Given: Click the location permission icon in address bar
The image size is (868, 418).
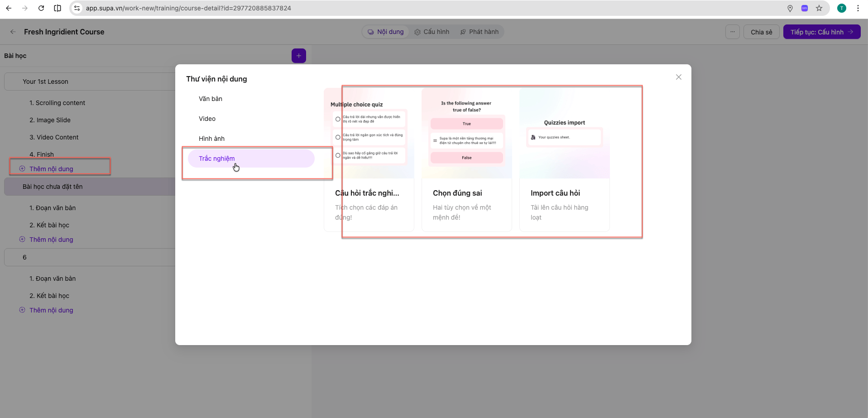Looking at the screenshot, I should click(x=790, y=8).
